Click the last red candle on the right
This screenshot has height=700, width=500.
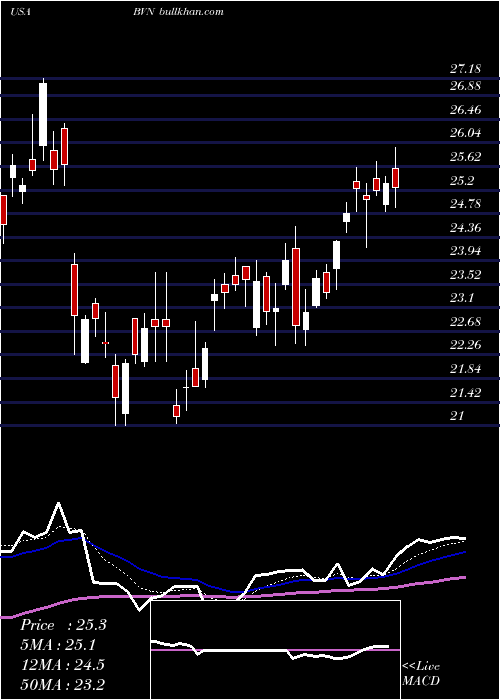point(396,178)
